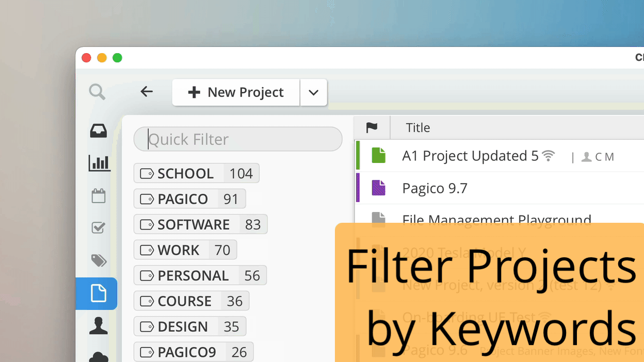The height and width of the screenshot is (362, 644).
Task: Open the tags sidebar icon
Action: click(x=99, y=260)
